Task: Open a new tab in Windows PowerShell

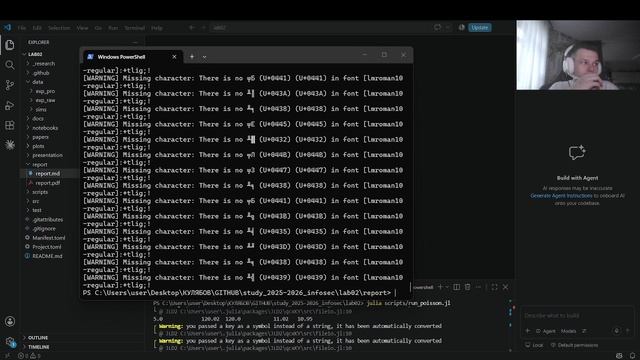Action: tap(192, 57)
